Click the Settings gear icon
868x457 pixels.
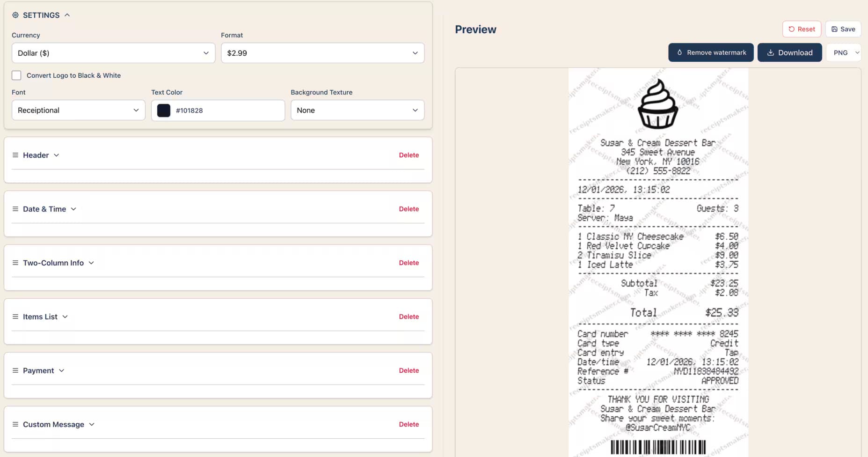coord(16,15)
